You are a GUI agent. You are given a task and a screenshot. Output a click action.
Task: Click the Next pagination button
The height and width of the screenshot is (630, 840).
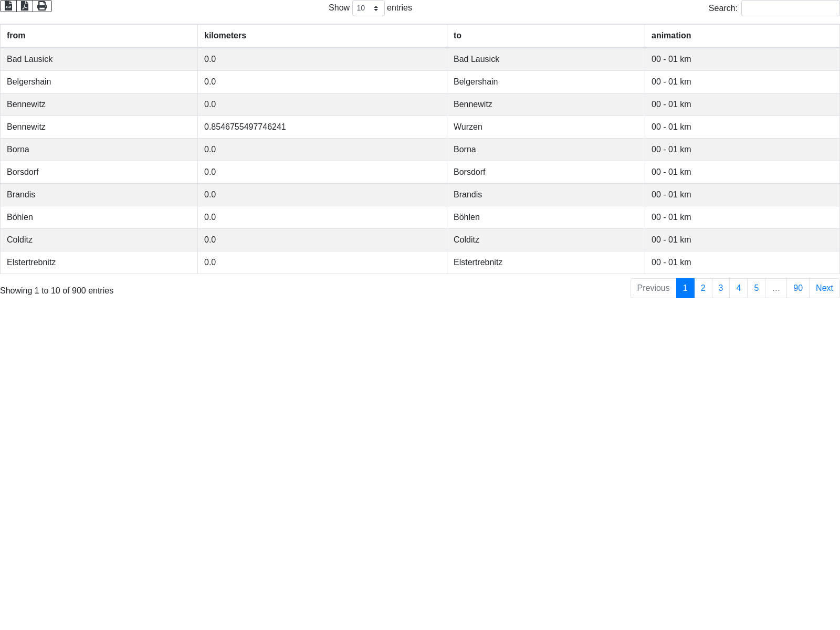(x=824, y=288)
